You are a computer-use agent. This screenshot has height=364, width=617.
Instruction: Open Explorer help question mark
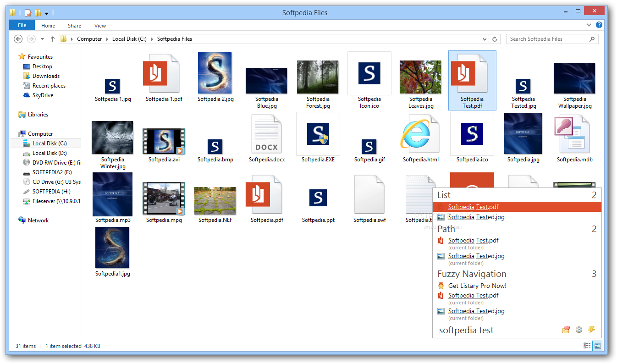599,25
